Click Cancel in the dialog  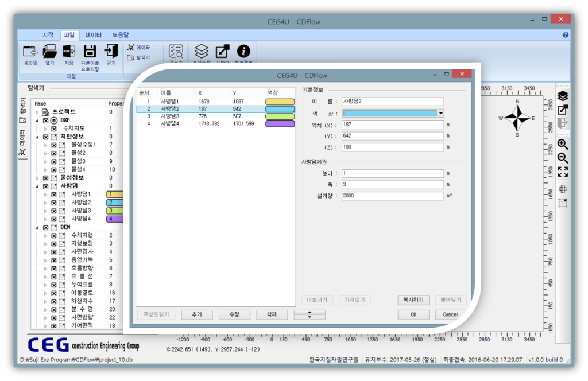tap(450, 314)
